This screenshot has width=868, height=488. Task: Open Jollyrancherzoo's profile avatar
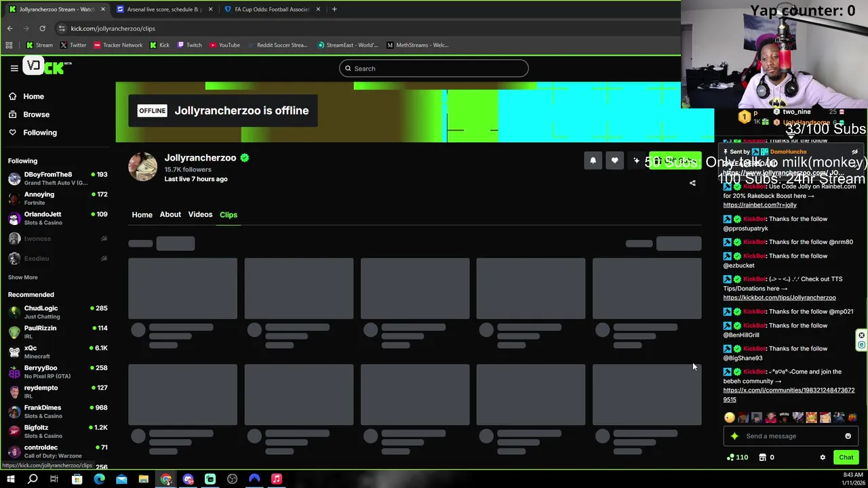(x=143, y=167)
